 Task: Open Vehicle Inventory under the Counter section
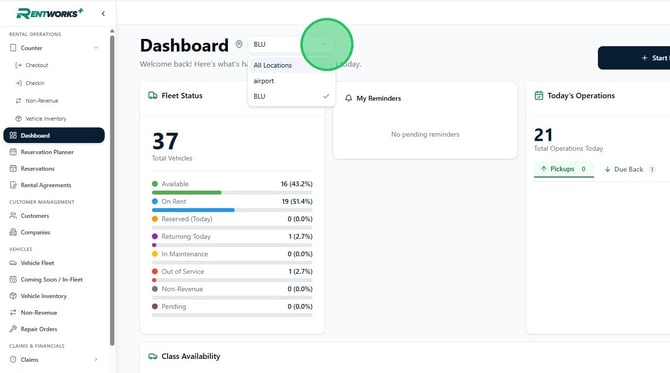click(x=46, y=119)
